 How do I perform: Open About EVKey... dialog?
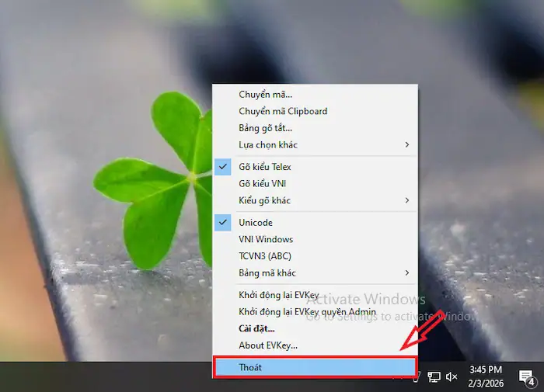[268, 345]
